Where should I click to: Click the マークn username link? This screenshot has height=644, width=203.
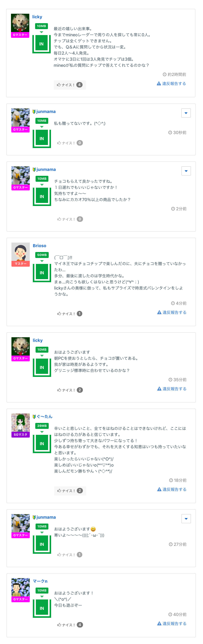(40, 581)
